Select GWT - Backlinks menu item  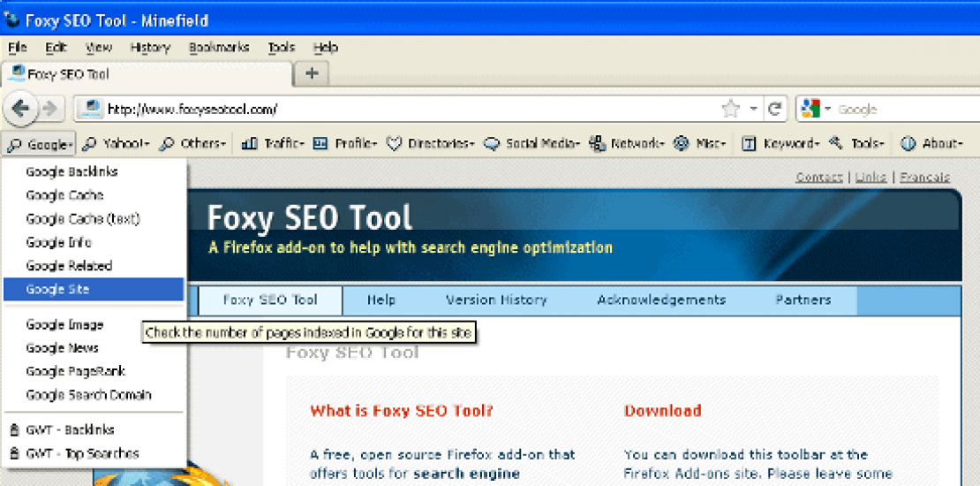tap(70, 429)
